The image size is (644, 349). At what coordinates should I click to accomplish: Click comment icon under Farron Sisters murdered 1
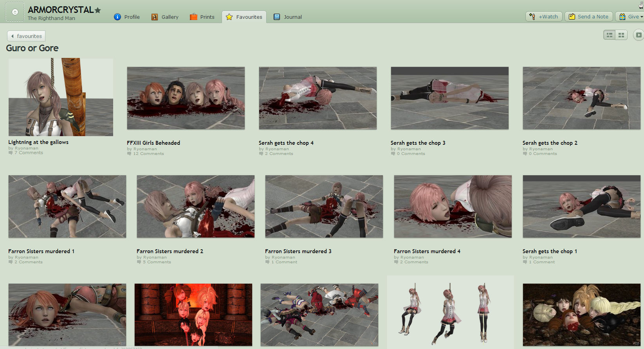tap(11, 262)
